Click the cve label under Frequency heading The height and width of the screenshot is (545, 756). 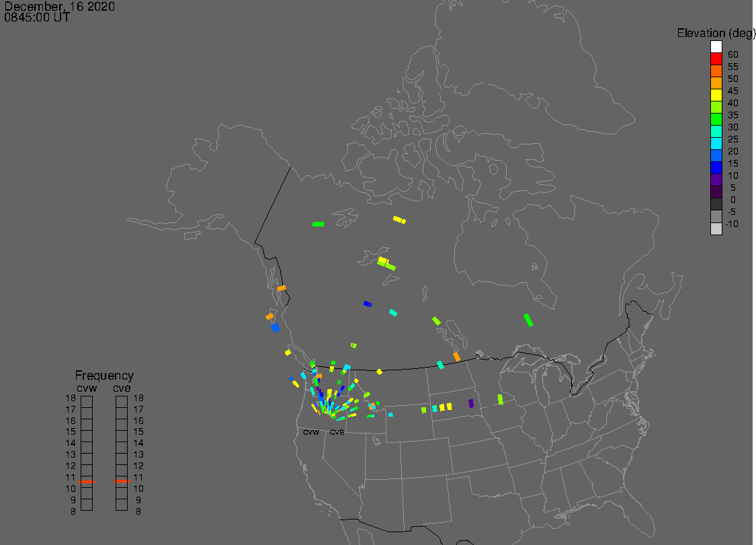coord(122,388)
